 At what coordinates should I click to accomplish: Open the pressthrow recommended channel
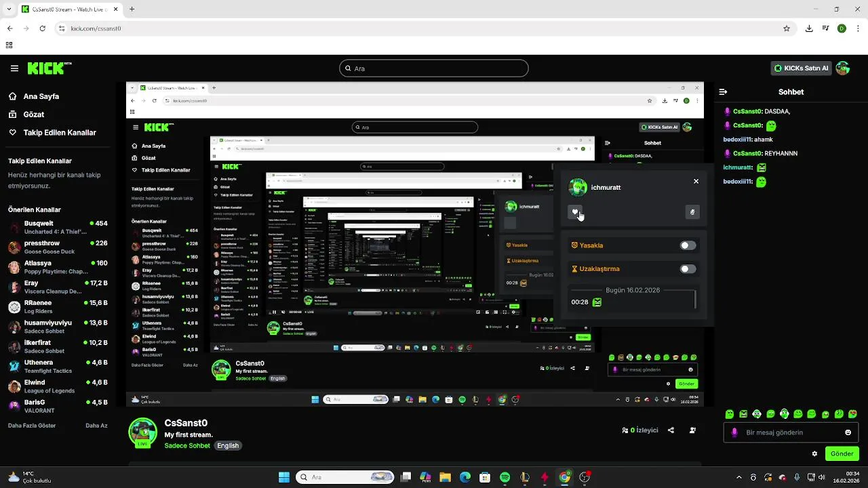pyautogui.click(x=58, y=247)
